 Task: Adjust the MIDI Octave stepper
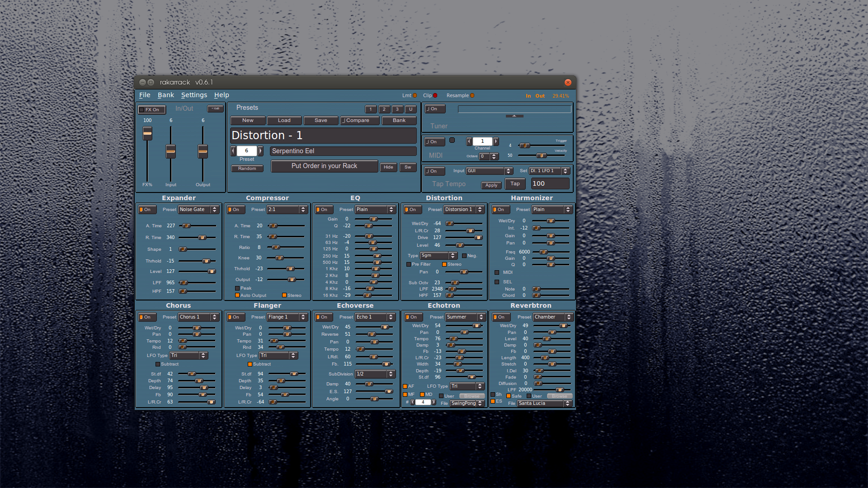point(494,156)
